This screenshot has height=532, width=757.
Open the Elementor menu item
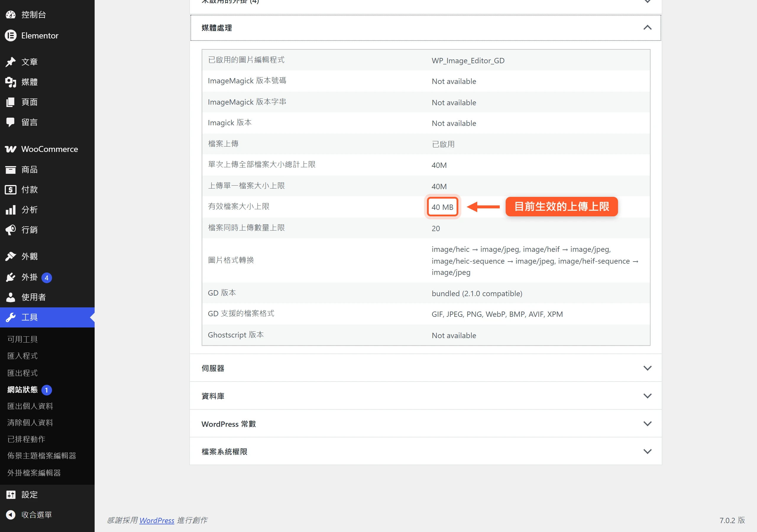point(47,35)
